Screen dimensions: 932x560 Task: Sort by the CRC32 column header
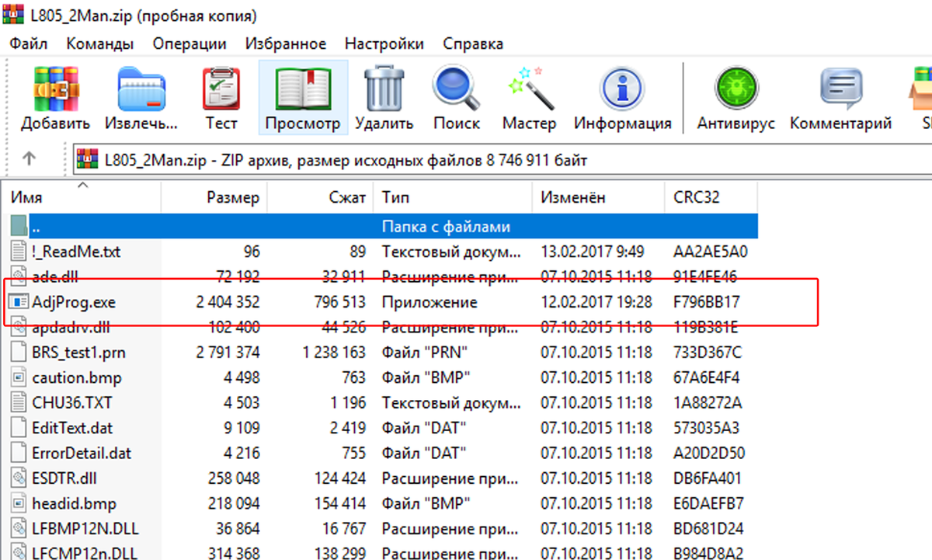pyautogui.click(x=711, y=198)
